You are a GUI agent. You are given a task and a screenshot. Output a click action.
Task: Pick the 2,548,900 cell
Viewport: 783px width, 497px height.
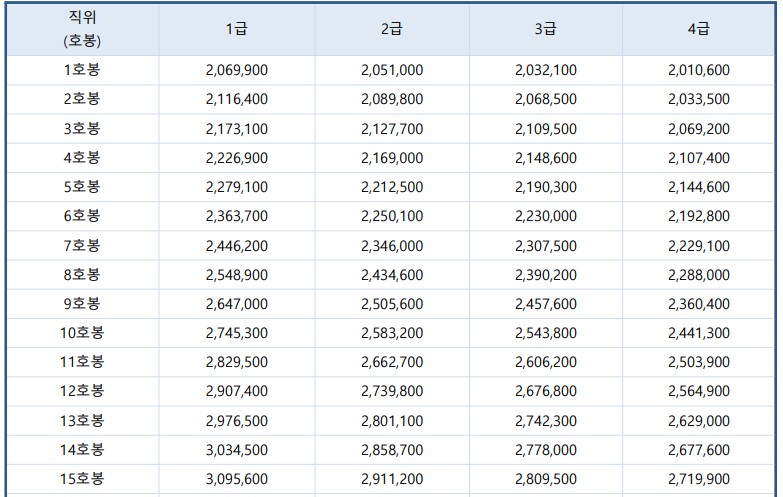coord(237,275)
